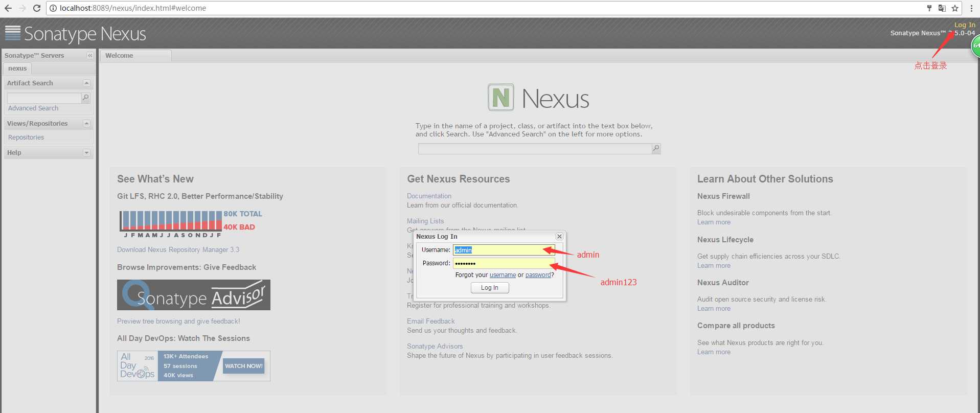
Task: Collapse the Sonatype Servers side panel
Action: point(90,55)
